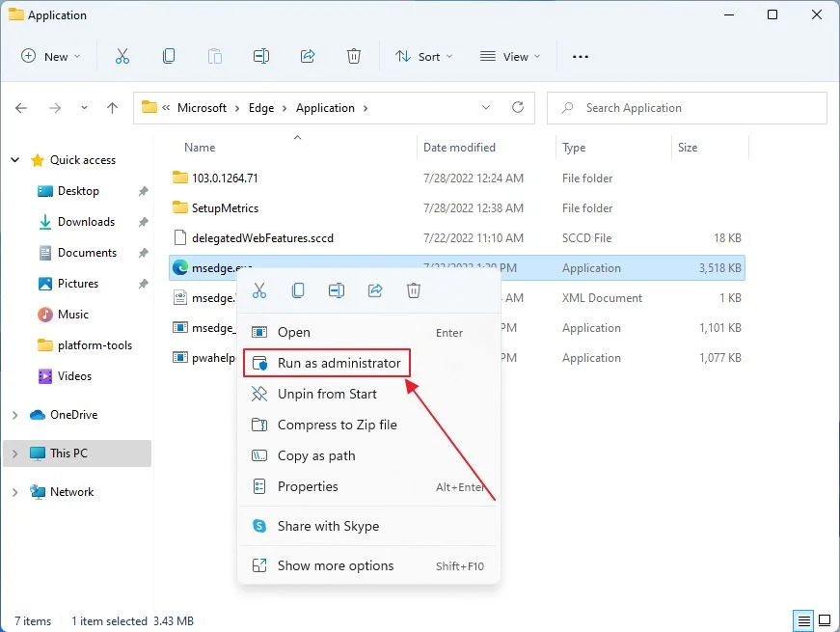Screen dimensions: 840x632
Task: Select Run as administrator
Action: (339, 363)
